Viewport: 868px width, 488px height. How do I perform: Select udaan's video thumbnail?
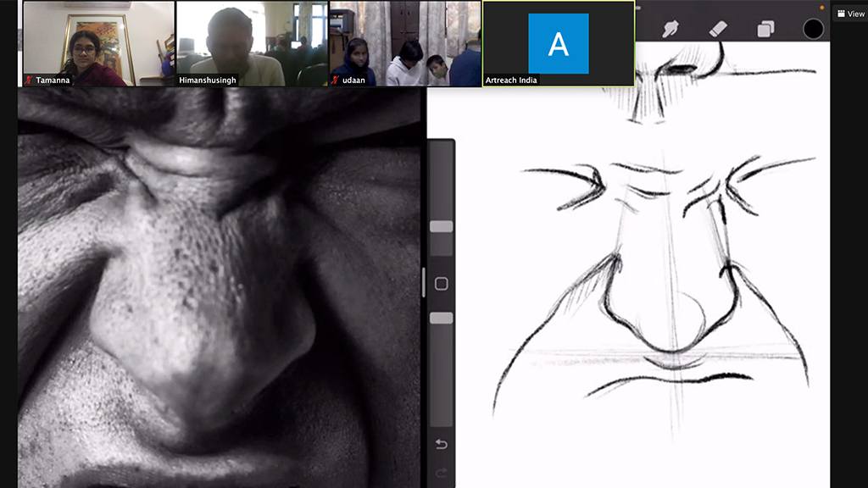[x=404, y=42]
